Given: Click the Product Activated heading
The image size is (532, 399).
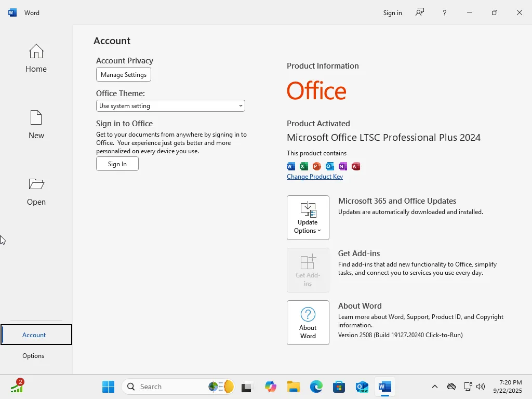Looking at the screenshot, I should click(318, 124).
